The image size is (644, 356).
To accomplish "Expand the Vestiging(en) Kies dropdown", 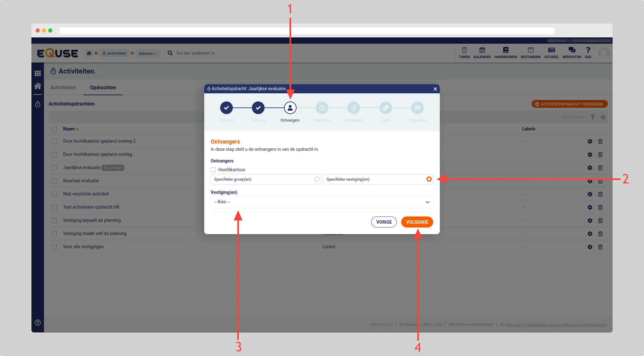I will 321,202.
